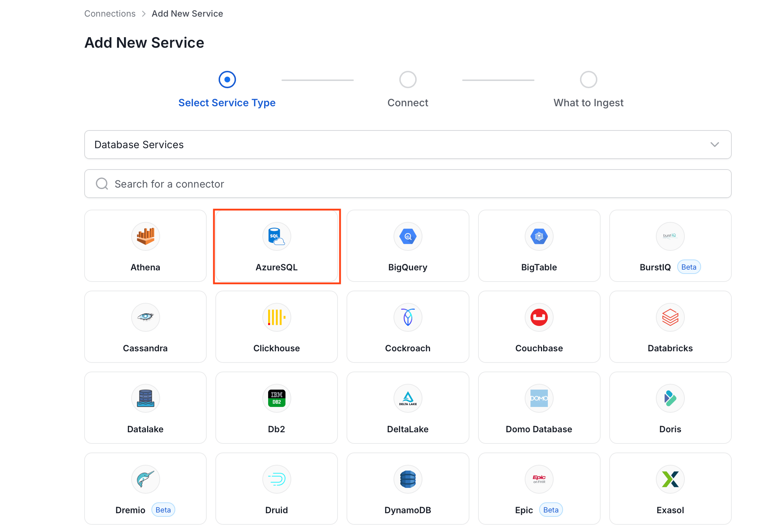
Task: Click the Db2 text label
Action: (x=276, y=429)
